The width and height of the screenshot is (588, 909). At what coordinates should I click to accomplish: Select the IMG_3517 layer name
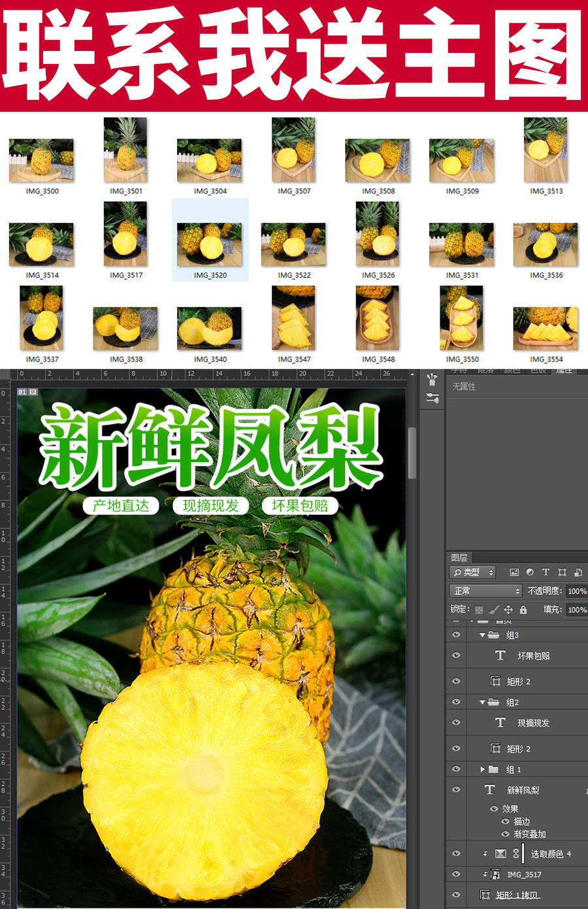524,874
